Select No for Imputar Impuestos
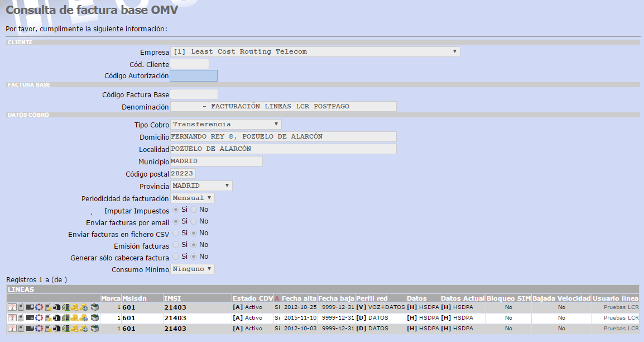644x342 pixels. [194, 210]
